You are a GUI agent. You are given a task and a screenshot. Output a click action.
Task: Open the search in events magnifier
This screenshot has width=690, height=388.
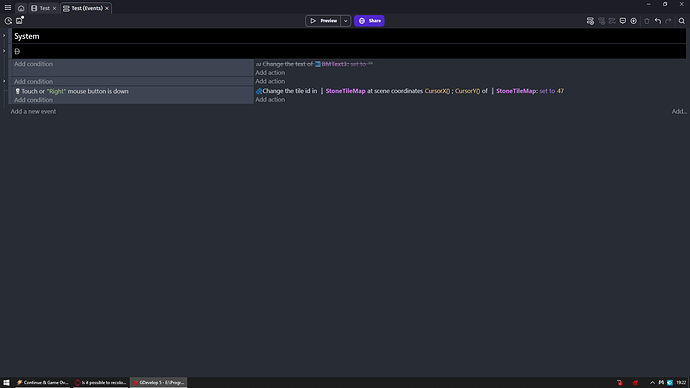(682, 21)
